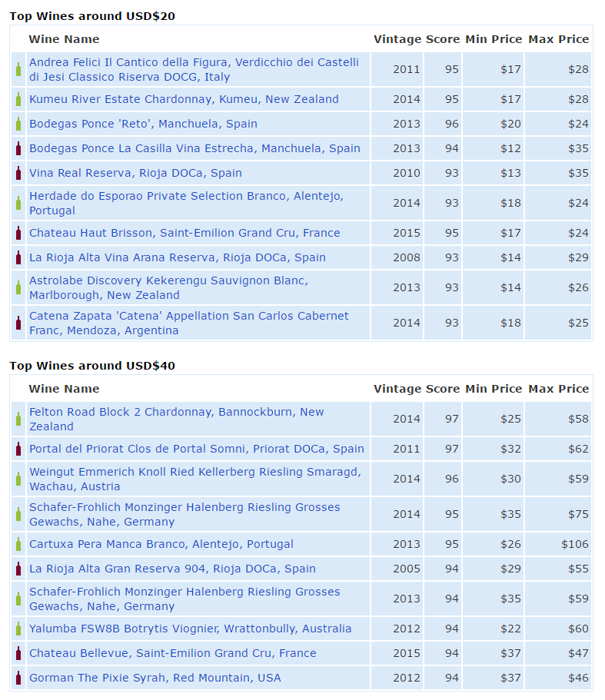Click the bottle icon beside Felton Road Block 2

(x=18, y=419)
